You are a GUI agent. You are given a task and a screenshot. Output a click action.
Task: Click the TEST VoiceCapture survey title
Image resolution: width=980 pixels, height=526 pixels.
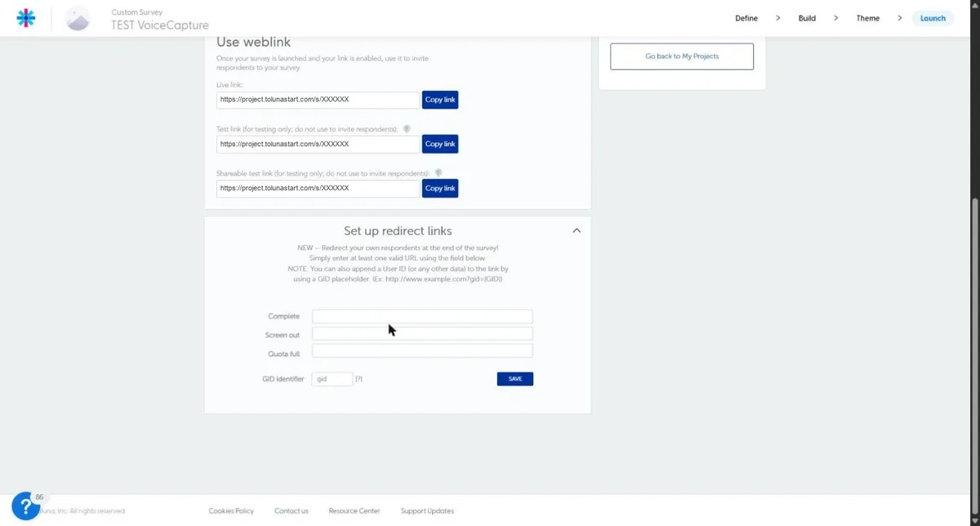(160, 25)
